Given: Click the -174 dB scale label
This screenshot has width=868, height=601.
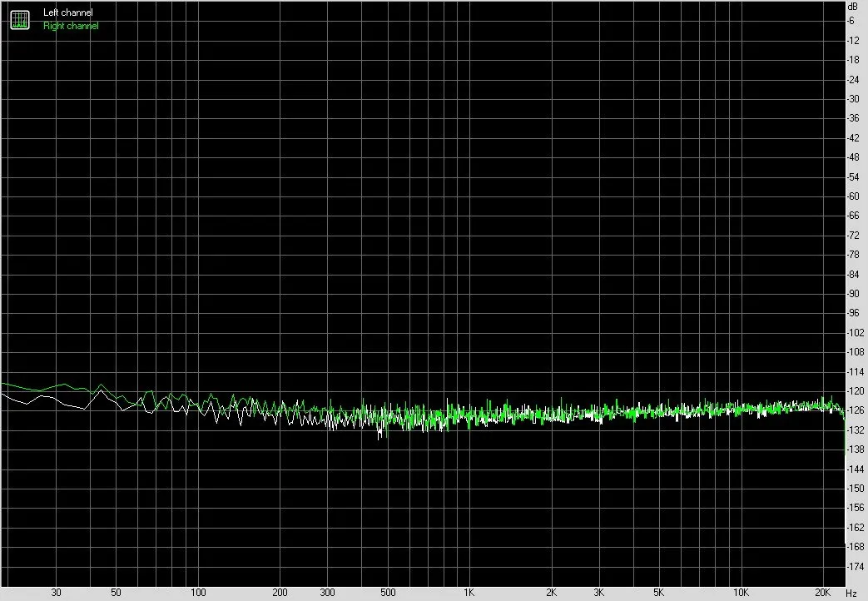Looking at the screenshot, I should [x=856, y=567].
